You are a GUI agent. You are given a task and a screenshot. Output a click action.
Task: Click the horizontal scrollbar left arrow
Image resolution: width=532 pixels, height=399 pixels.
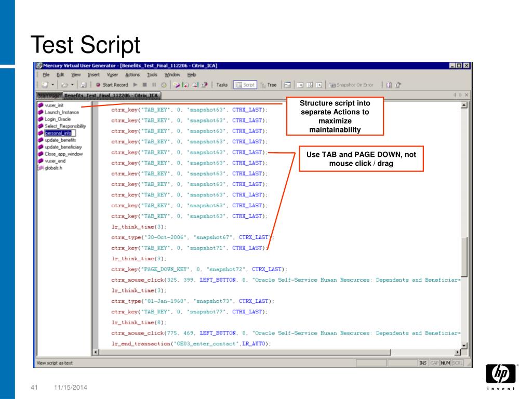(96, 352)
